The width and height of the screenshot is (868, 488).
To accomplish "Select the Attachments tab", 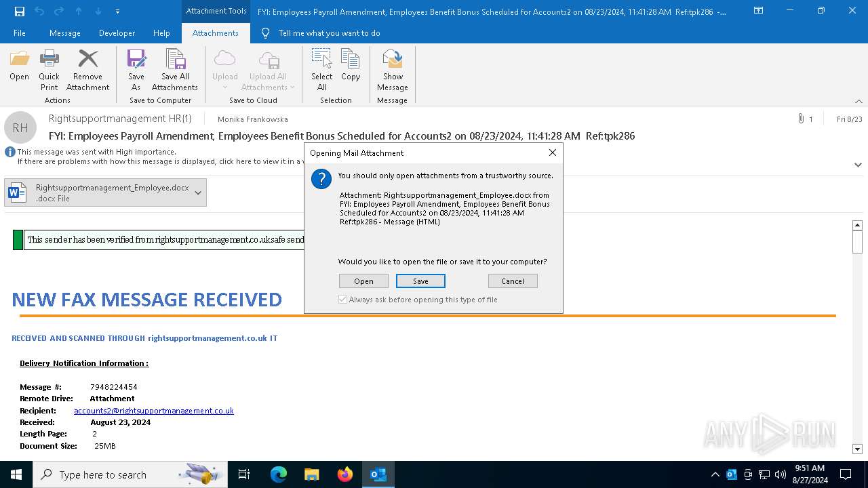I will [215, 33].
